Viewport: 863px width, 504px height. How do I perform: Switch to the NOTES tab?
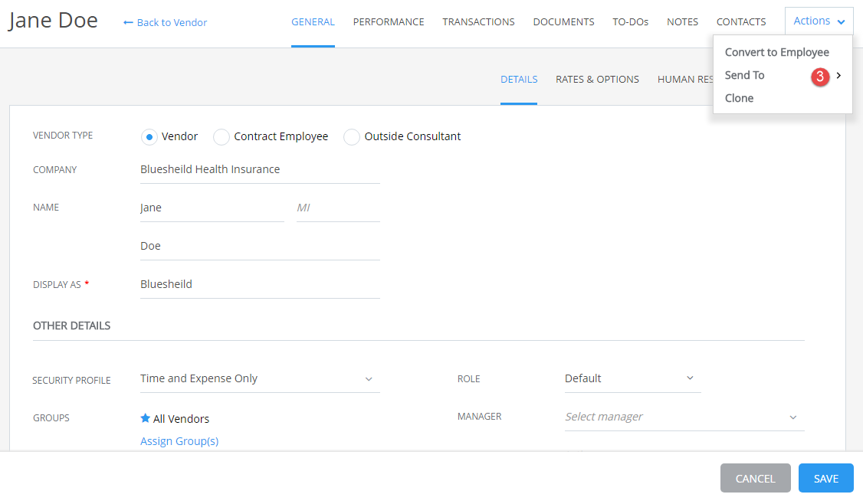click(x=682, y=22)
